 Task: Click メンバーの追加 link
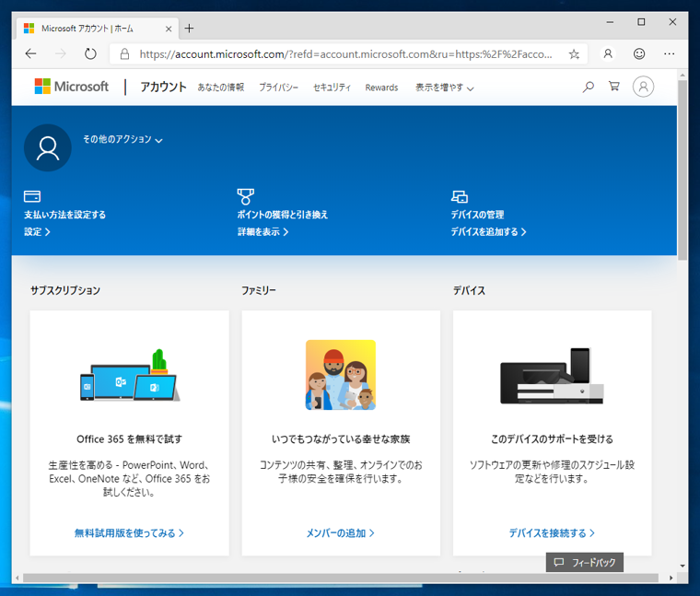click(x=340, y=533)
